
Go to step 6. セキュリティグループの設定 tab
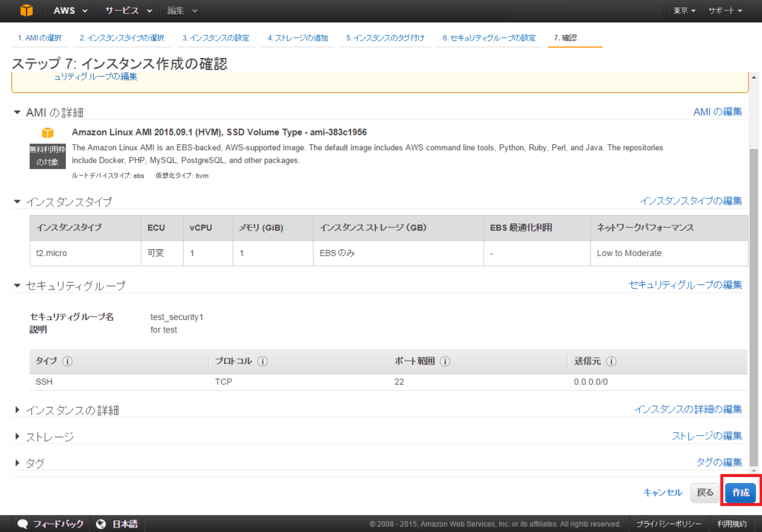489,38
